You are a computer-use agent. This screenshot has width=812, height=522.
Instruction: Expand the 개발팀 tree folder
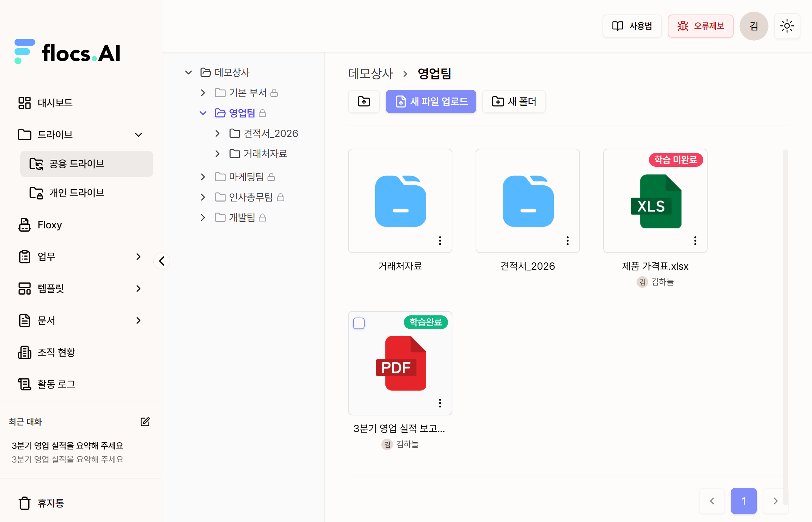point(203,217)
